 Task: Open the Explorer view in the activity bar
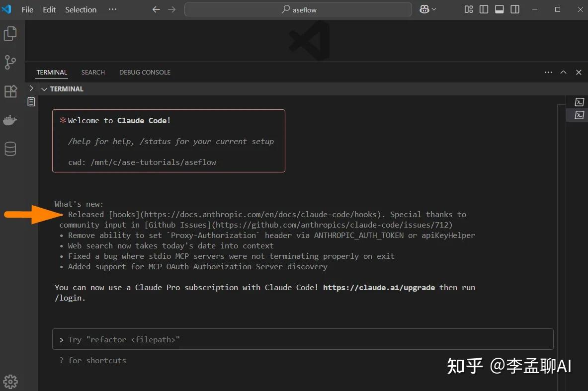pyautogui.click(x=10, y=34)
